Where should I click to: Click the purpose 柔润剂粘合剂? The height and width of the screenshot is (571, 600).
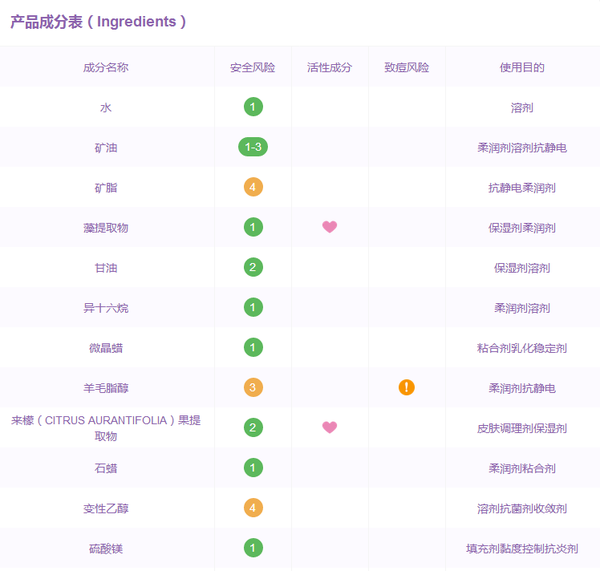(x=522, y=468)
